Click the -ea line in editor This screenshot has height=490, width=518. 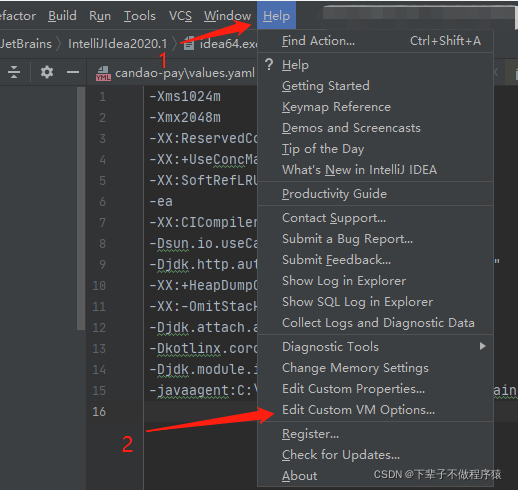point(161,202)
